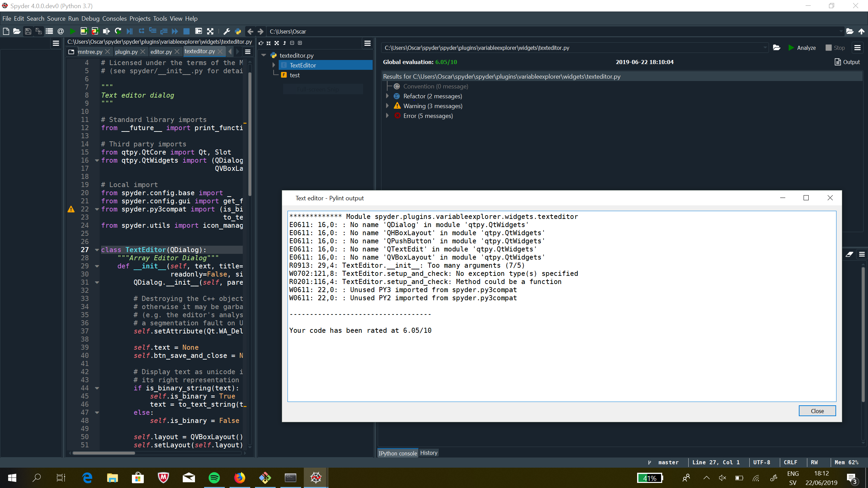Collapse the code fold at class TextEditor
Screen dimensions: 868x488
pyautogui.click(x=97, y=250)
